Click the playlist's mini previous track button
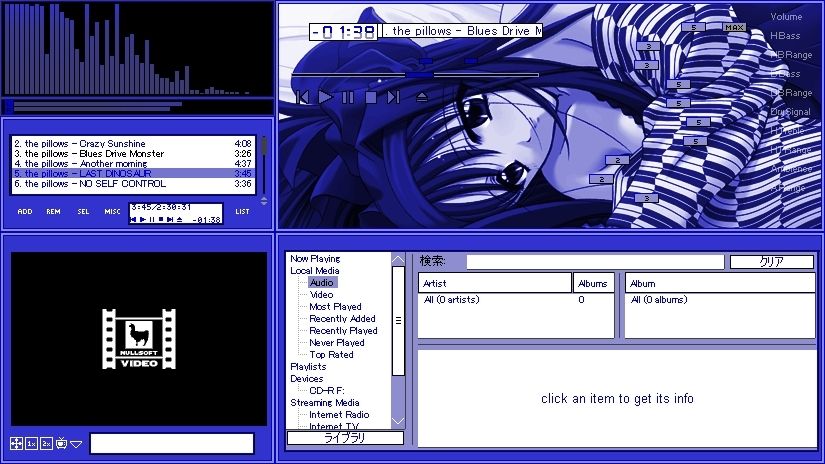The width and height of the screenshot is (825, 464). pos(133,219)
